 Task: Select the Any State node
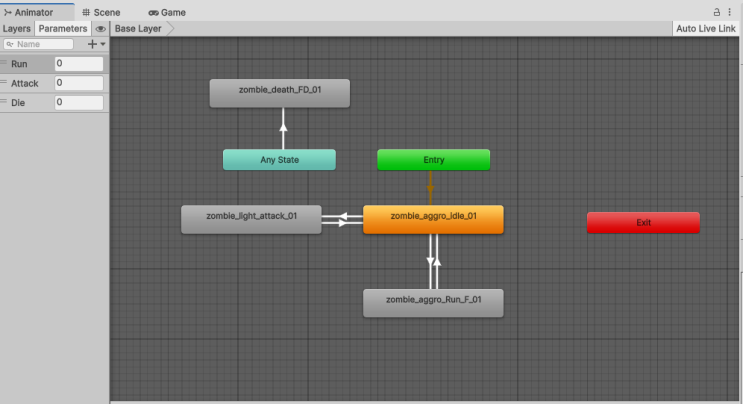[279, 160]
